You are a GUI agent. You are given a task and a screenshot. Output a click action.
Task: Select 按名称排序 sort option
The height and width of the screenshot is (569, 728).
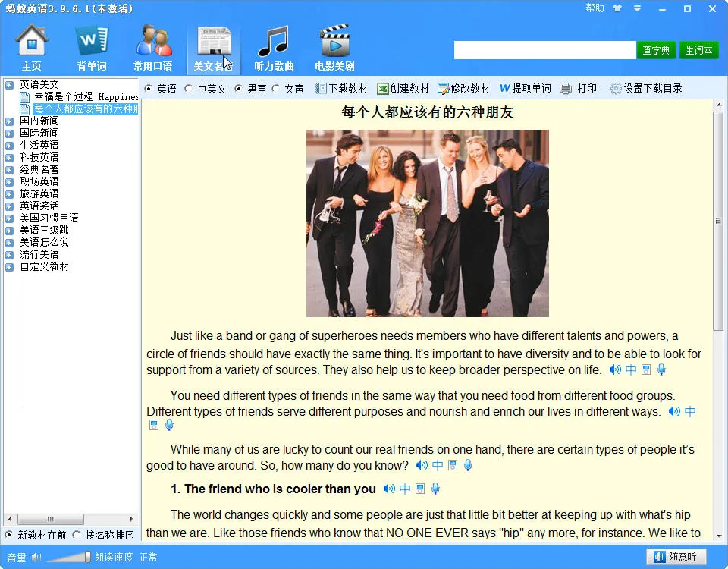click(x=76, y=535)
